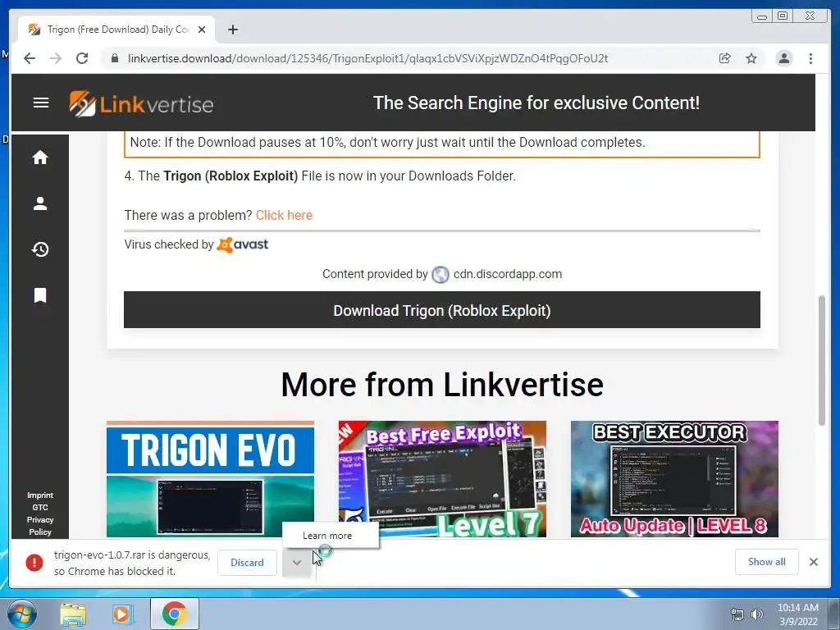Click the Chrome taskbar icon
This screenshot has width=840, height=630.
[x=174, y=614]
